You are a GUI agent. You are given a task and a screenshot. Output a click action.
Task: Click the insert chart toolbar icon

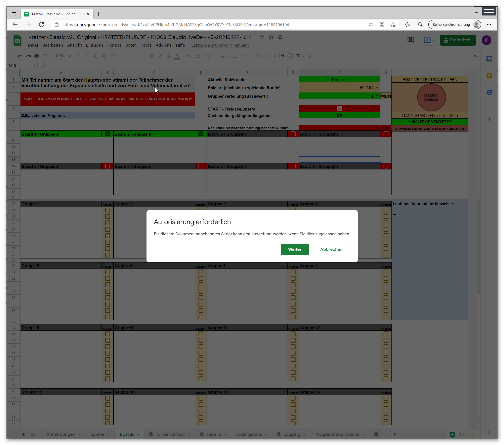pos(290,56)
